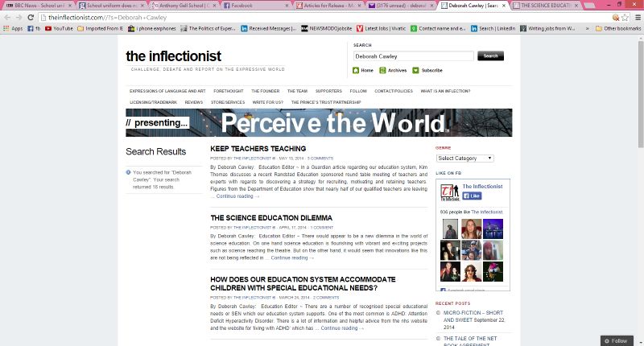The image size is (644, 346).
Task: Click the green Subscribe icon link
Action: [x=427, y=70]
